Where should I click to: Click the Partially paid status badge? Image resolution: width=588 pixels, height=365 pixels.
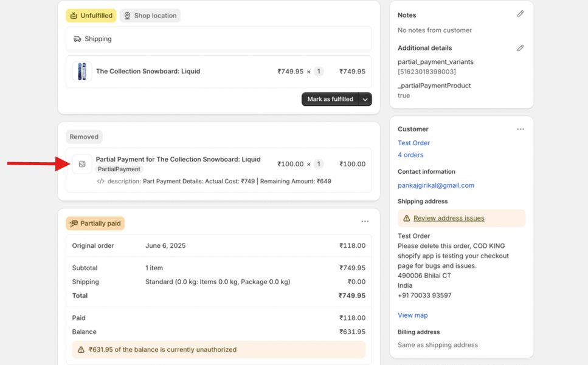click(x=95, y=223)
